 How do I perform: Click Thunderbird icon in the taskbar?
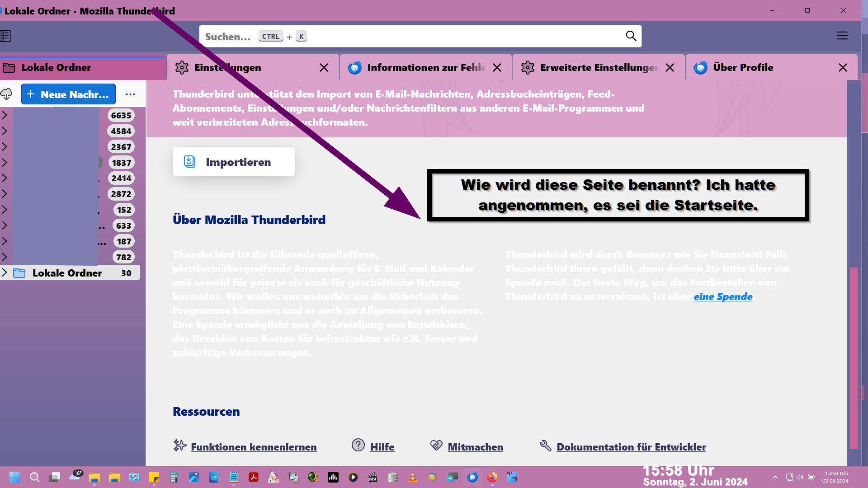tap(472, 477)
